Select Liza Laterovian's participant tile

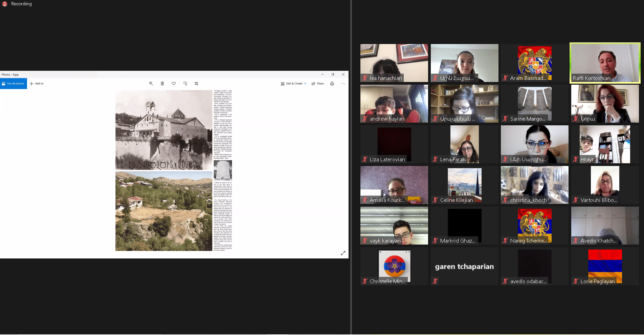pos(394,144)
